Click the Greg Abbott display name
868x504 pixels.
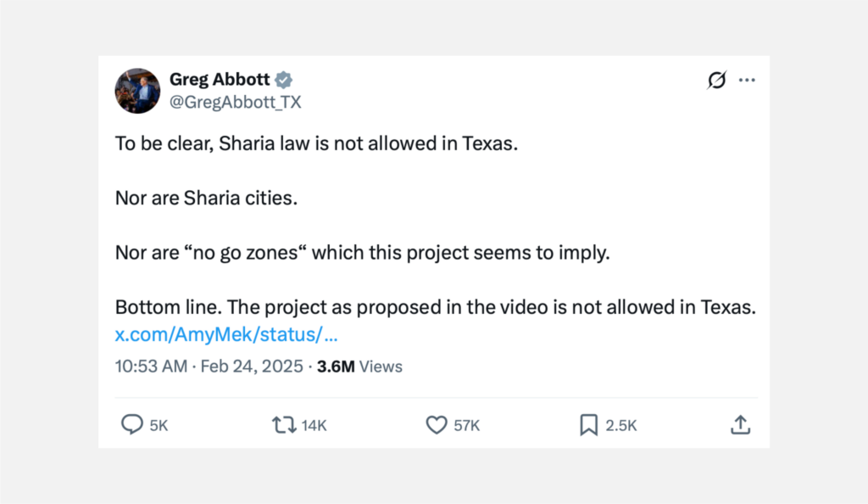tap(220, 80)
